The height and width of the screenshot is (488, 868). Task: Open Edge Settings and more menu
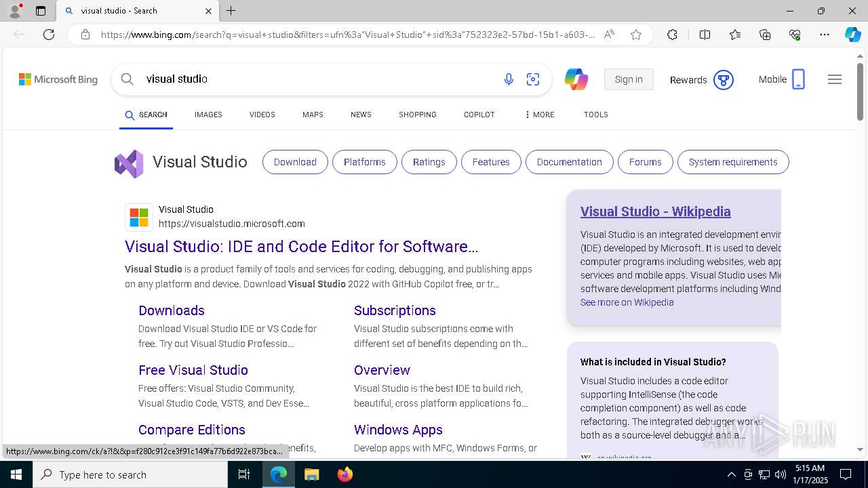click(825, 35)
